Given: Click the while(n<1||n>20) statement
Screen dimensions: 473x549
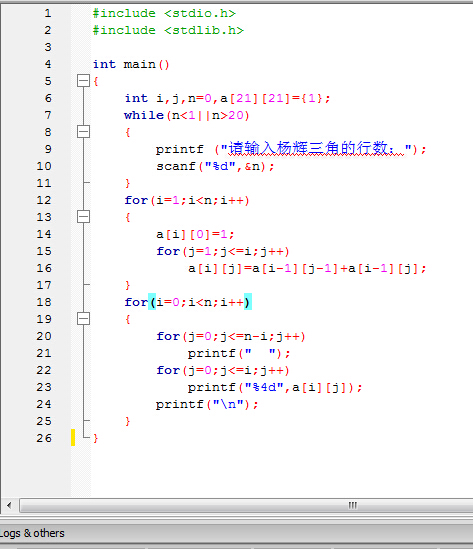Looking at the screenshot, I should pos(187,115).
